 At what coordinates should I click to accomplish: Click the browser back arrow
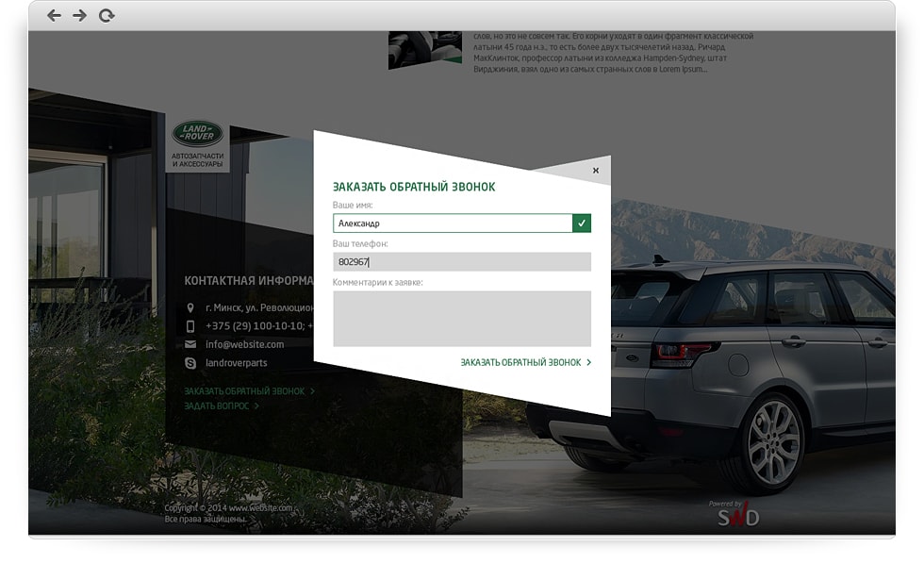[54, 15]
